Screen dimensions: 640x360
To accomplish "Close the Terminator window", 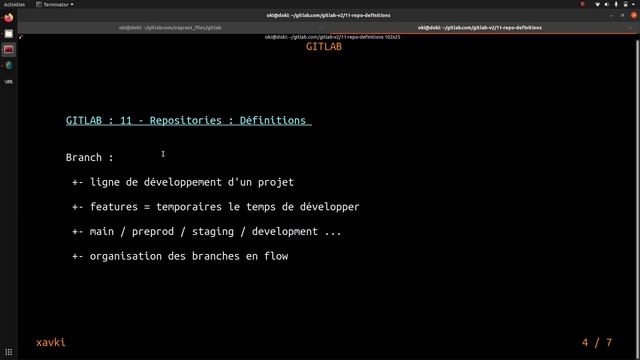I will (634, 16).
